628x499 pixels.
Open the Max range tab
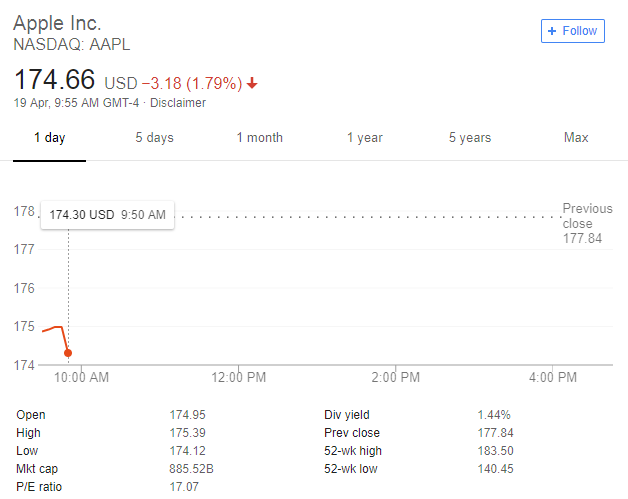point(576,138)
